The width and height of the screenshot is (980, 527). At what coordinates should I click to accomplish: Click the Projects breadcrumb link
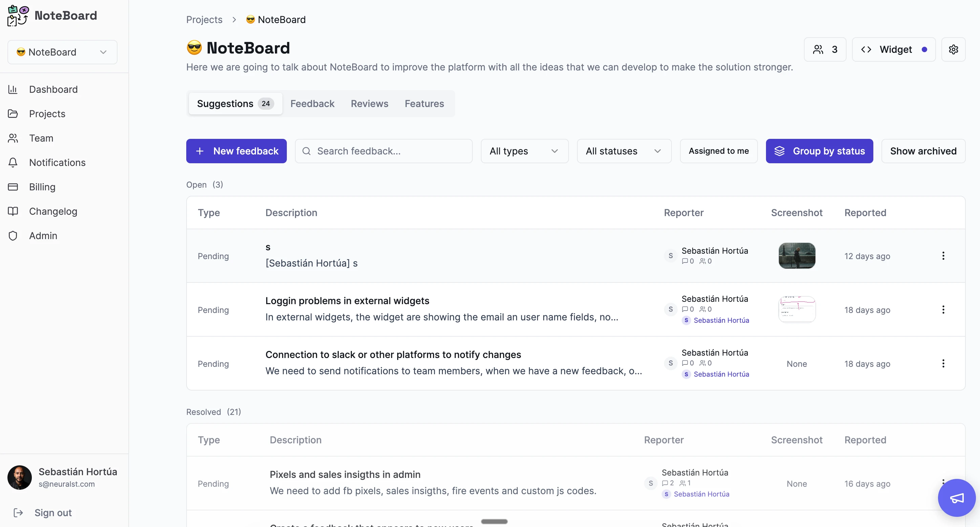pos(204,20)
